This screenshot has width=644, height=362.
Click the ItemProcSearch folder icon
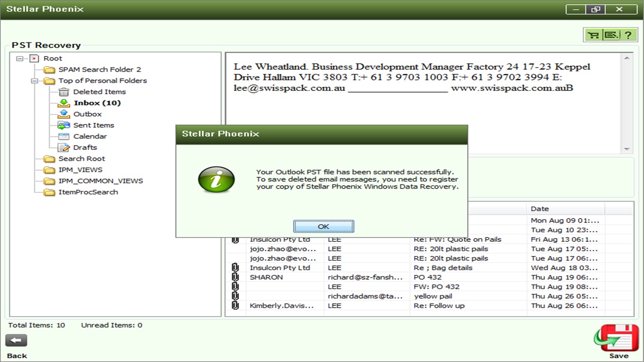[50, 192]
